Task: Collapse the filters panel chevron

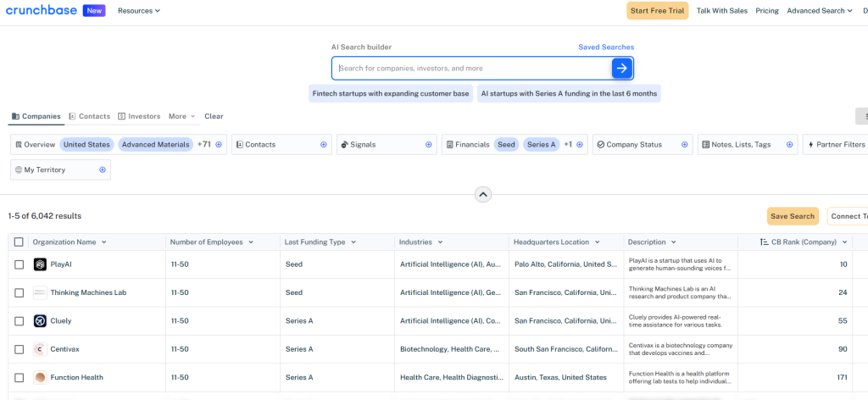Action: (483, 195)
